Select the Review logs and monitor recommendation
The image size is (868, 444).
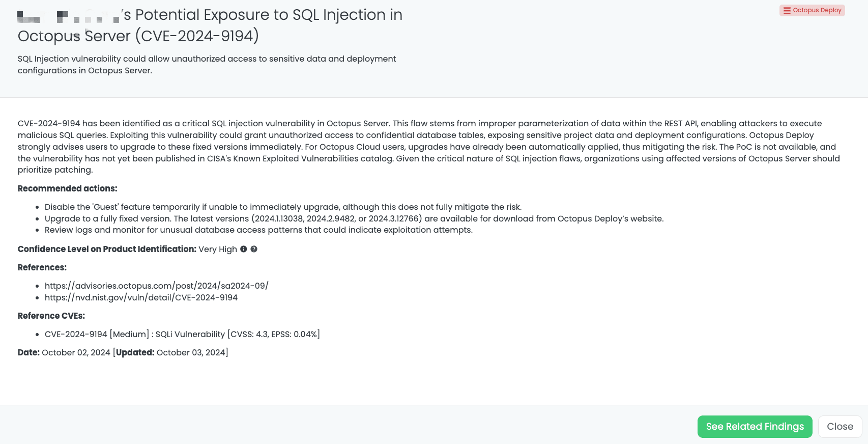click(258, 230)
